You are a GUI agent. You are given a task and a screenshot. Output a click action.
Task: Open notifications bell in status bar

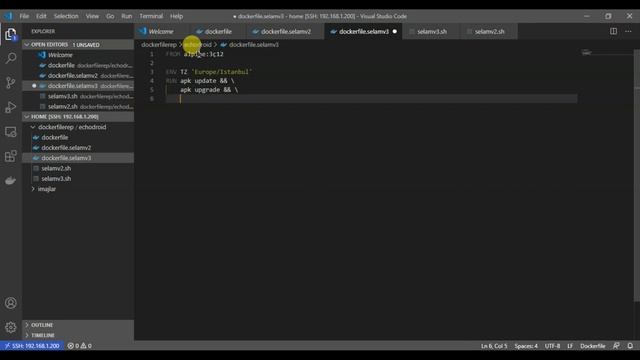pyautogui.click(x=630, y=346)
